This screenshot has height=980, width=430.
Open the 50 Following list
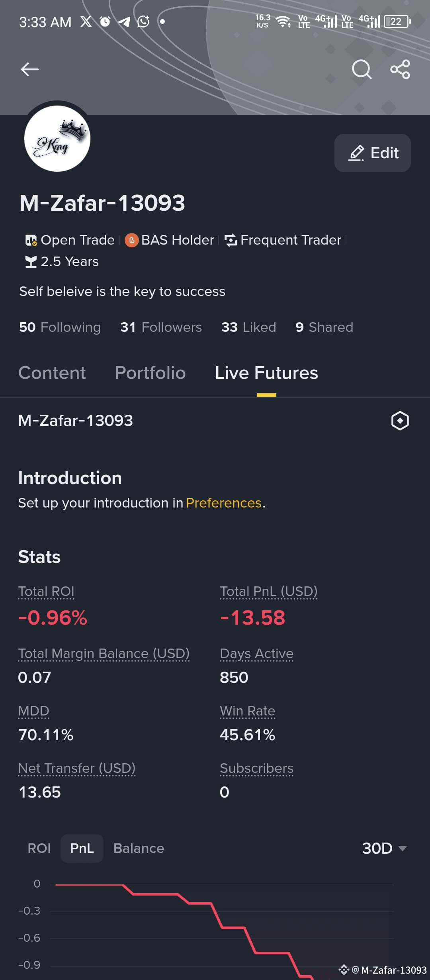[x=60, y=327]
